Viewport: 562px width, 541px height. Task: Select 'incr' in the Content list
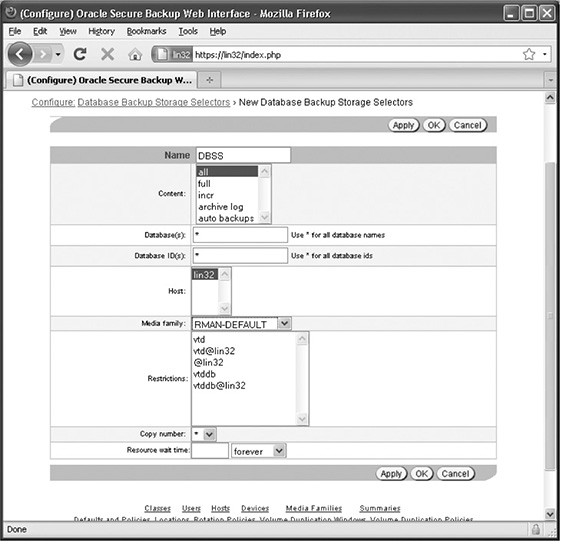[227, 195]
